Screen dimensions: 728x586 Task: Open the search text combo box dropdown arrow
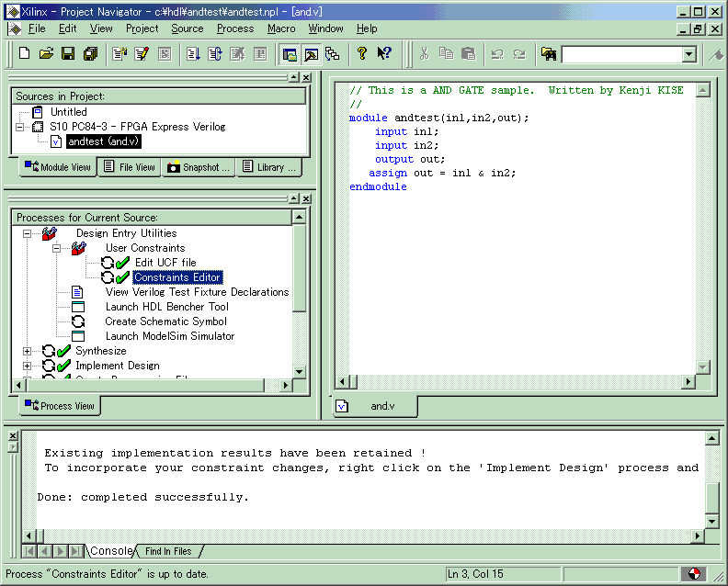click(689, 54)
